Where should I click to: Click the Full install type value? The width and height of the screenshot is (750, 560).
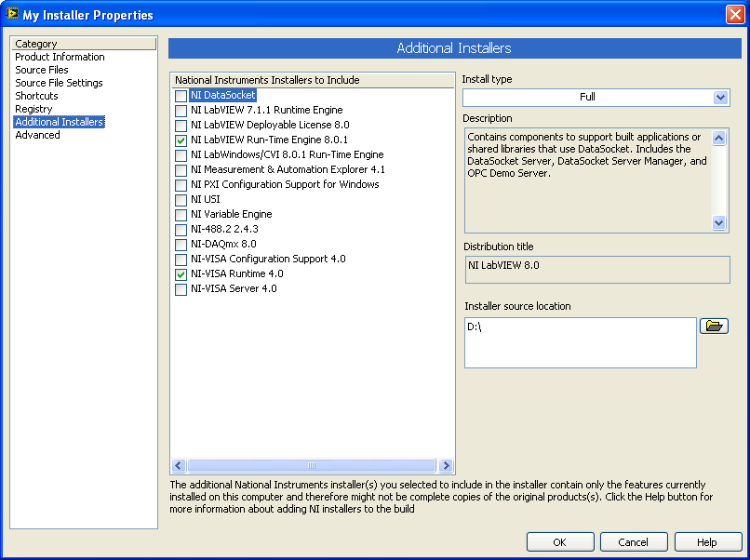pos(587,97)
